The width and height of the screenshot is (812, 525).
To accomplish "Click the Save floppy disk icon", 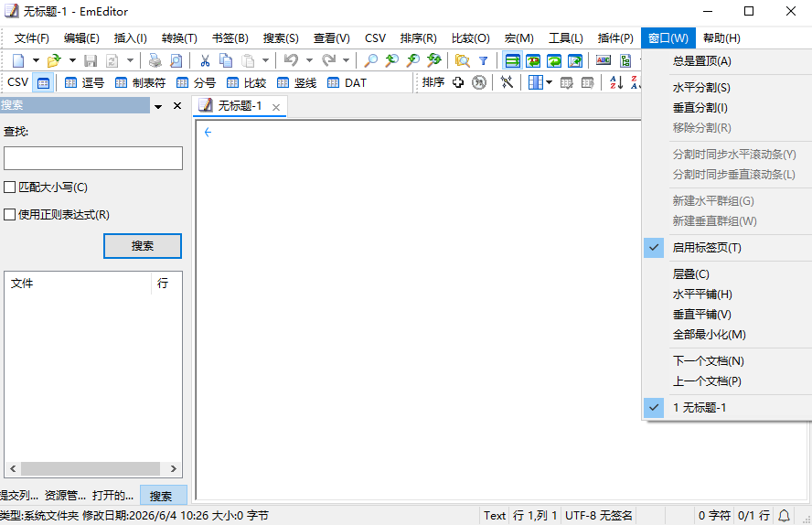I will click(91, 60).
